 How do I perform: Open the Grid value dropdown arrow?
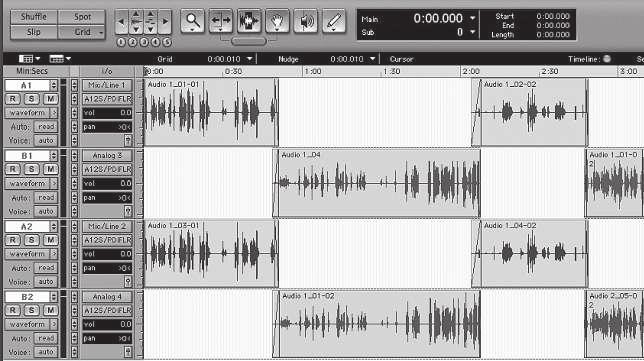pyautogui.click(x=249, y=59)
